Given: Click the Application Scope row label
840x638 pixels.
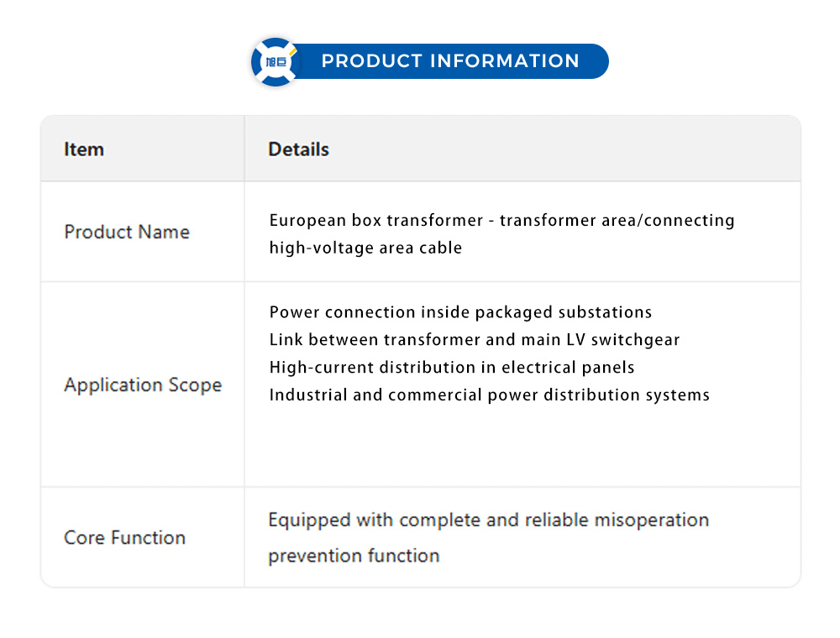Looking at the screenshot, I should click(x=143, y=385).
